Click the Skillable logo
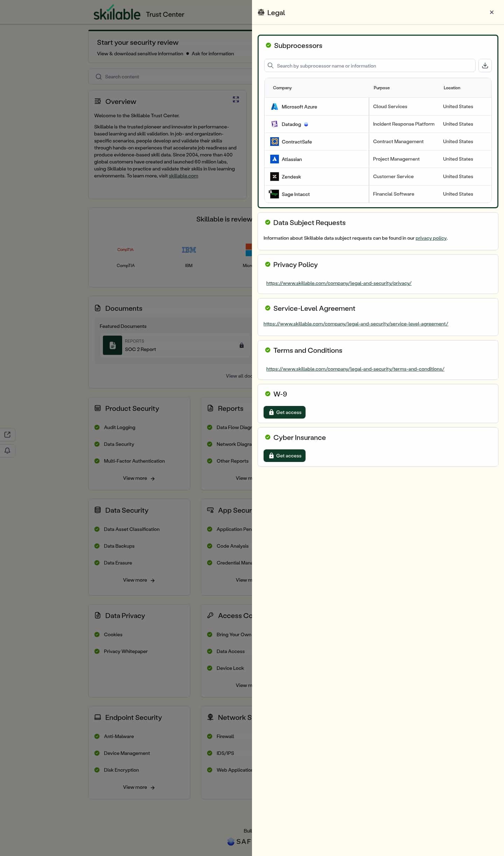This screenshot has width=504, height=856. 117,13
